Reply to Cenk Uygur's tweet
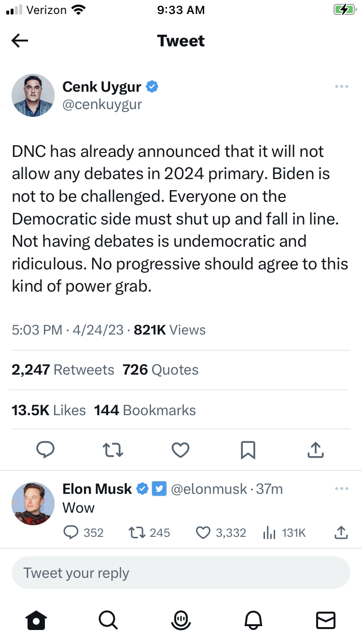This screenshot has height=644, width=362. pyautogui.click(x=46, y=450)
